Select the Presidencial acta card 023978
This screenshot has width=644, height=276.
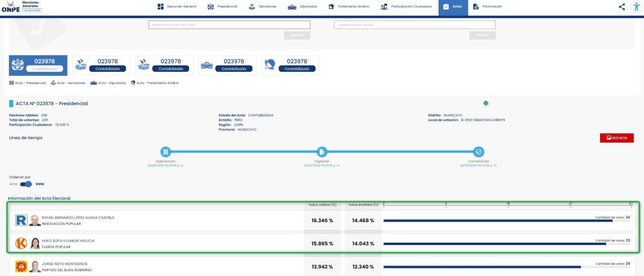tap(39, 65)
